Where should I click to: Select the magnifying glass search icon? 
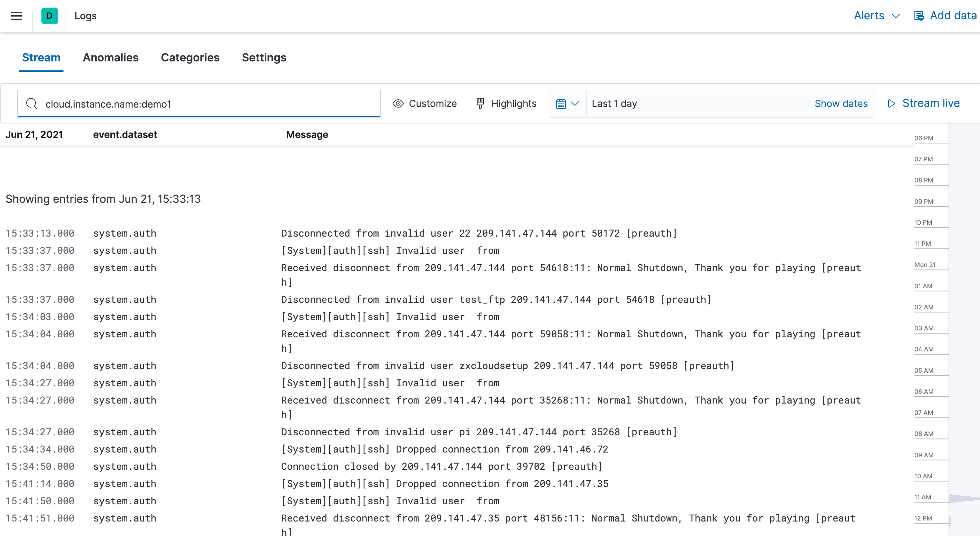pyautogui.click(x=32, y=103)
